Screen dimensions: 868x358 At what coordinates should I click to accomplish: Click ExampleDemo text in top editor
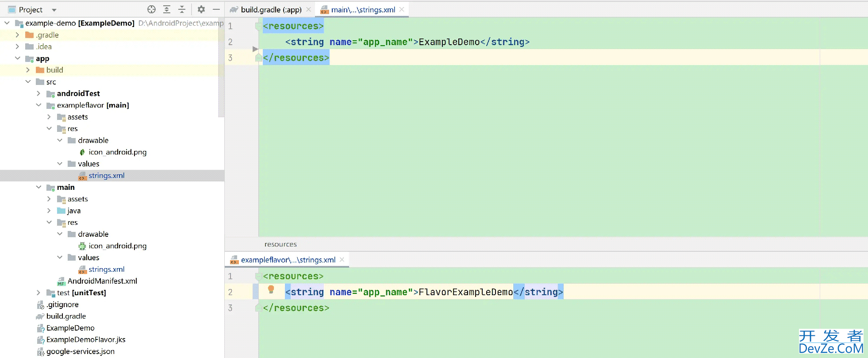(449, 42)
